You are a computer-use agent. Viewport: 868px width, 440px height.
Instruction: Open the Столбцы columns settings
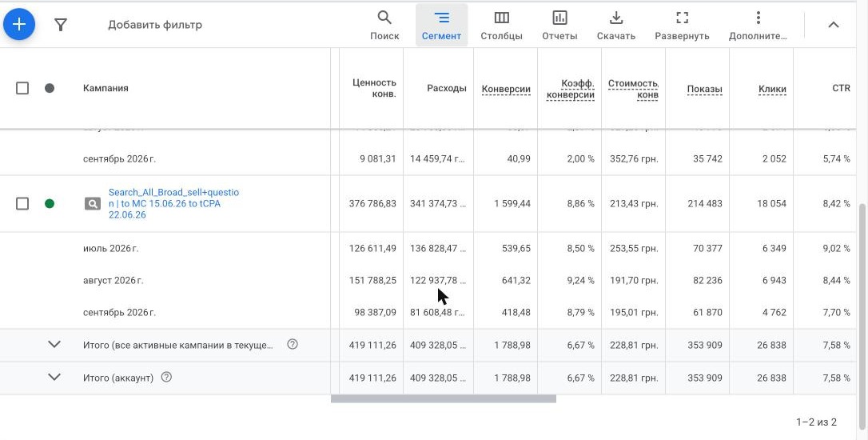click(x=501, y=25)
